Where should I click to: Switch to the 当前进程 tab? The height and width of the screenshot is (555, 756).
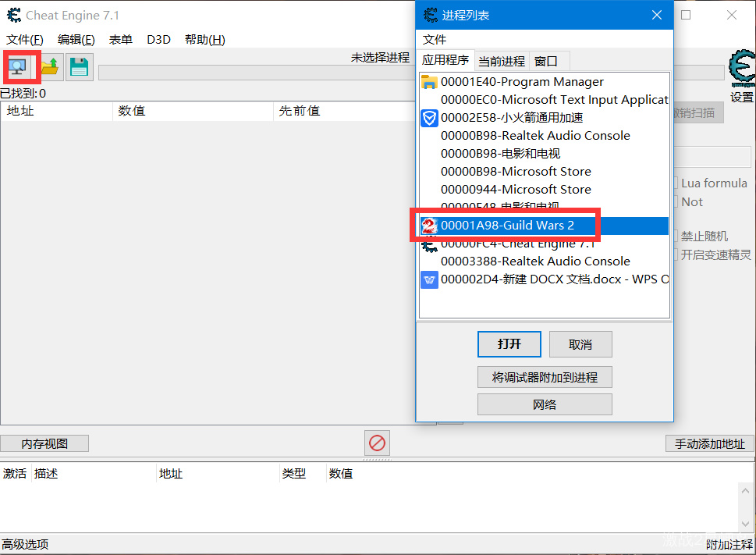[502, 61]
